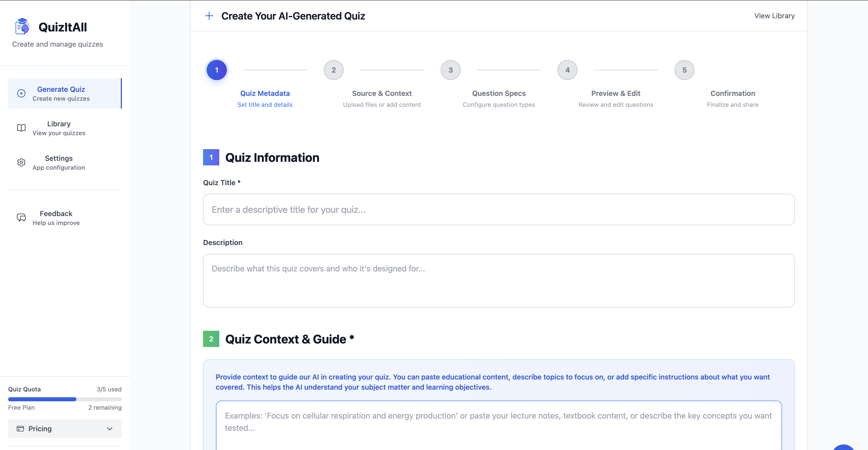This screenshot has height=450, width=868.
Task: Open Library using the book icon
Action: [21, 128]
